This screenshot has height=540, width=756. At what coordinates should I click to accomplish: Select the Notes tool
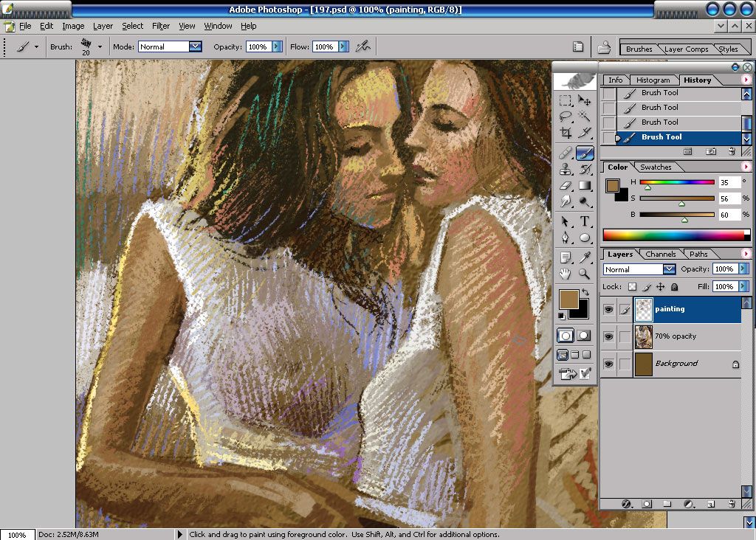coord(566,257)
